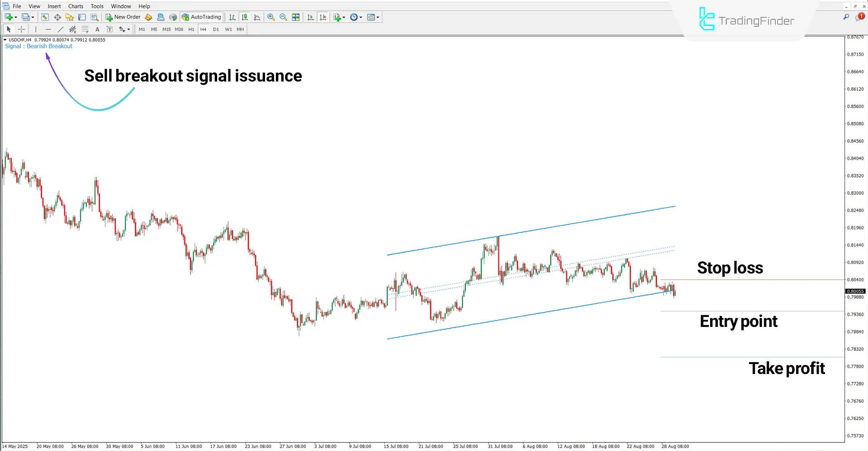Screen dimensions: 868x451
Task: Click the New Order button
Action: [x=123, y=17]
